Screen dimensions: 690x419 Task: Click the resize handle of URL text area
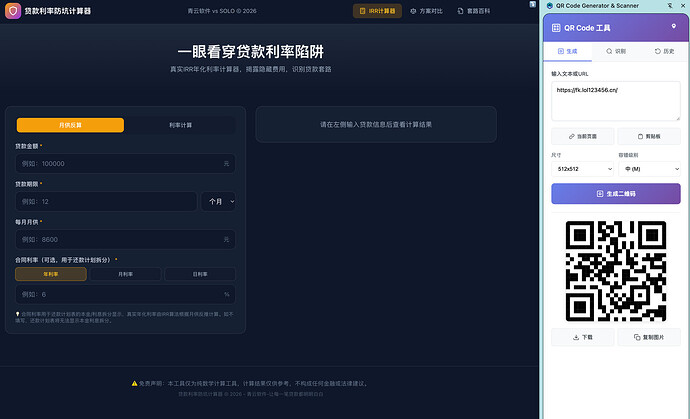tap(678, 118)
